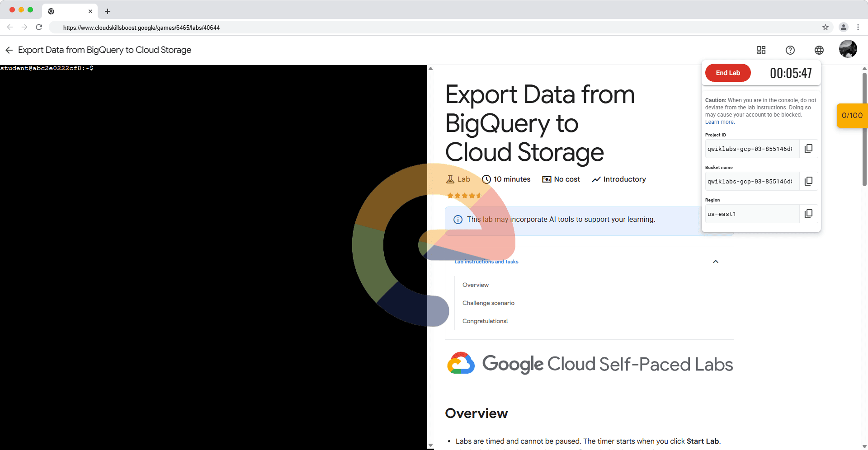Open the 0/100 score panel

tap(852, 116)
